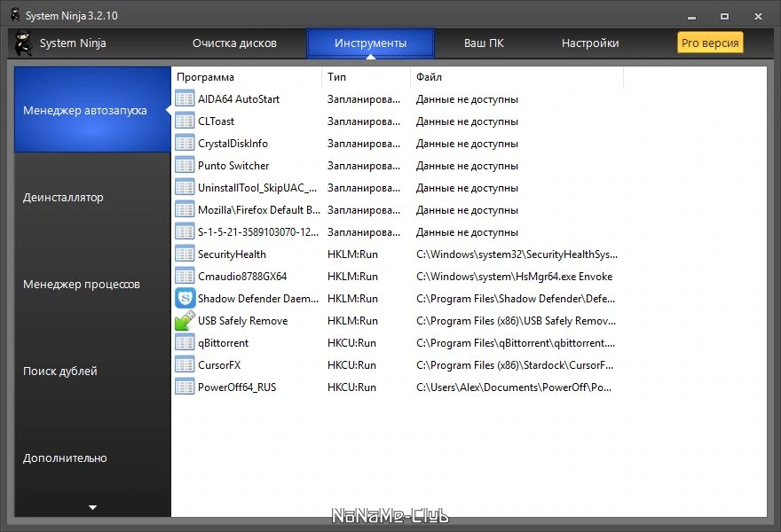
Task: Click the qBittorrent\qbittorrent file path
Action: click(x=516, y=343)
